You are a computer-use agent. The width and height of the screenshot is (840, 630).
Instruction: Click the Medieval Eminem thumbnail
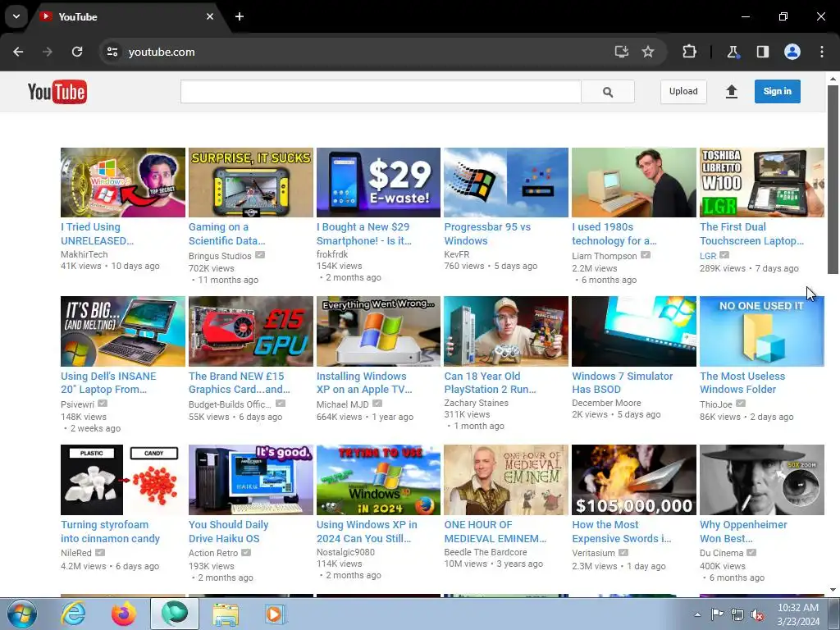(506, 480)
